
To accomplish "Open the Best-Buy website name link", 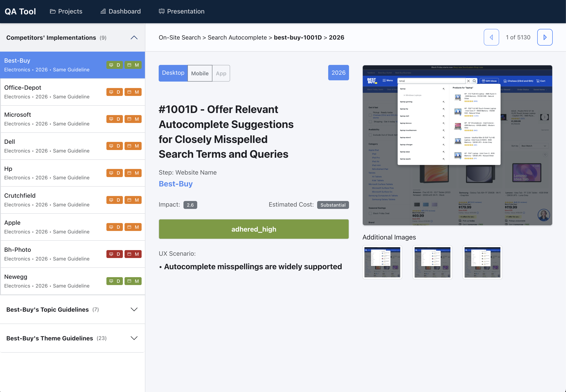I will click(x=176, y=184).
